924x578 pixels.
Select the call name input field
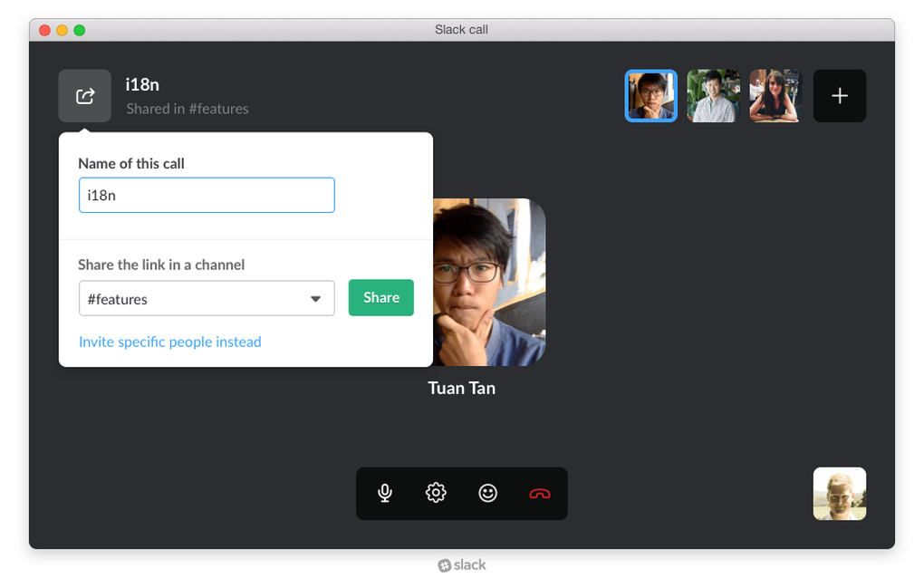(x=207, y=195)
